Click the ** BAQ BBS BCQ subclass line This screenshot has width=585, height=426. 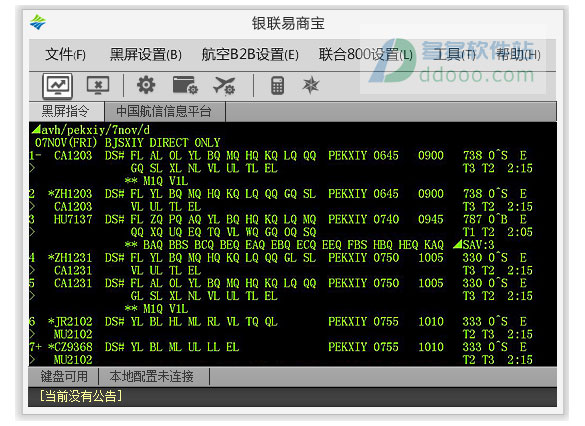284,245
